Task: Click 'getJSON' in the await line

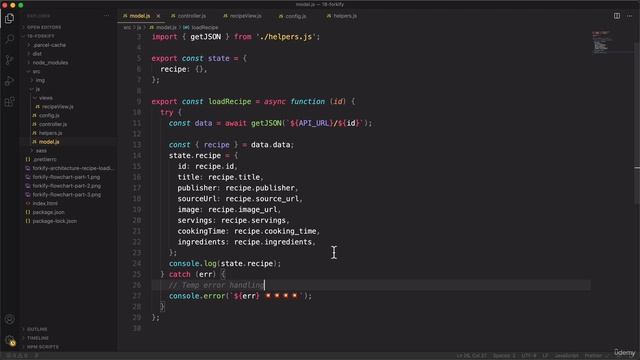Action: tap(266, 123)
